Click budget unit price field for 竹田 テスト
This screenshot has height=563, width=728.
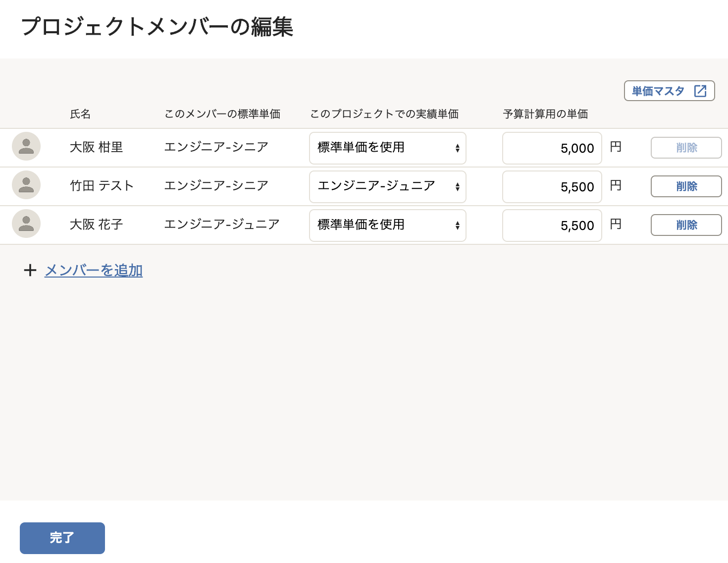pos(552,186)
